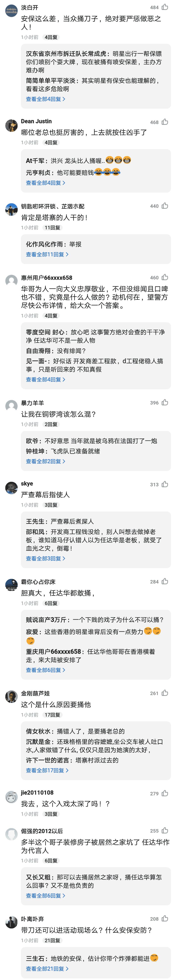Like the comment by 淡白开

coord(165,7)
